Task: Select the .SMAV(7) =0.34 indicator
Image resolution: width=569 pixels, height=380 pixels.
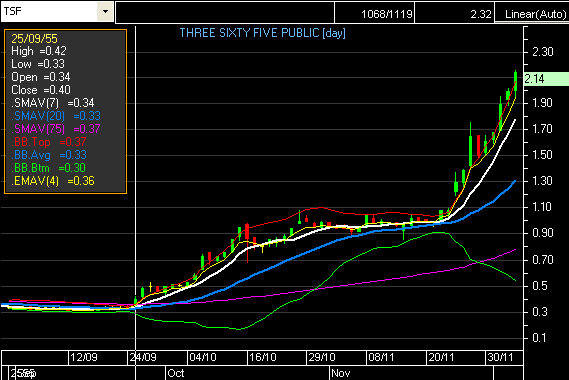Action: point(53,103)
